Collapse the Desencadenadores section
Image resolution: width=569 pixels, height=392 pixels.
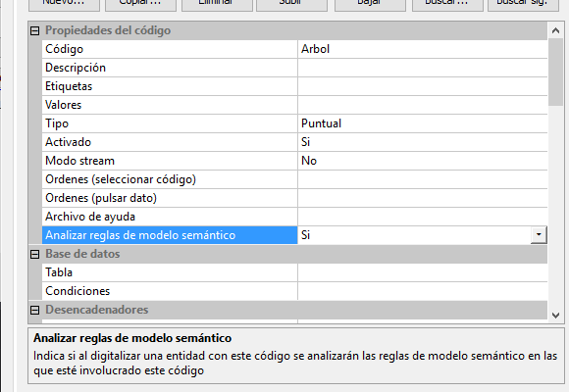(35, 310)
